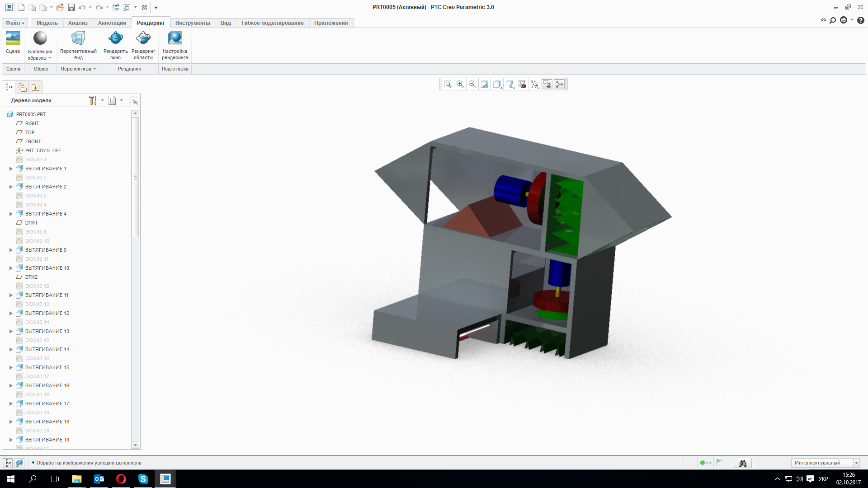Viewport: 868px width, 488px height.
Task: Expand ВЫТЯГИВАНИЕ 4 tree node
Action: click(x=11, y=214)
